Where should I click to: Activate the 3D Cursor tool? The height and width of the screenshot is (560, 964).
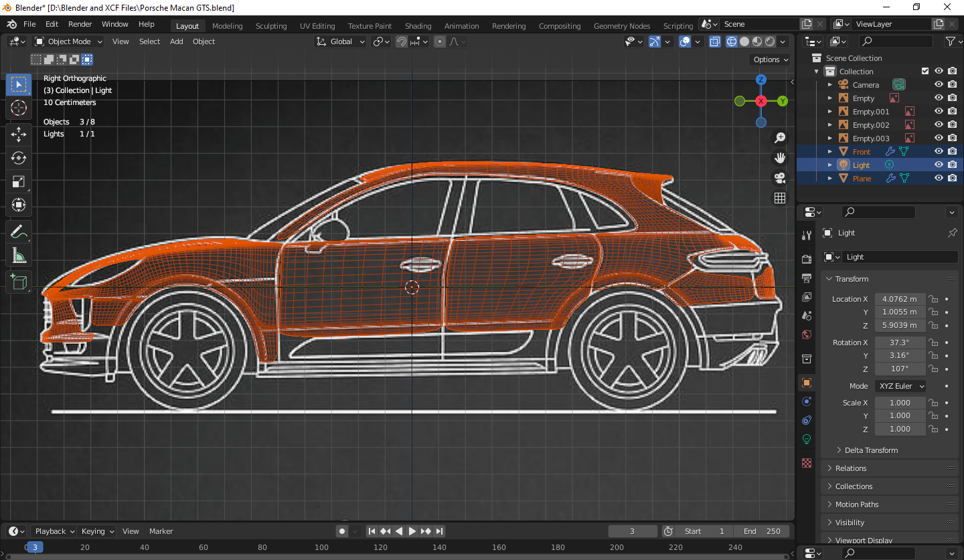[19, 108]
